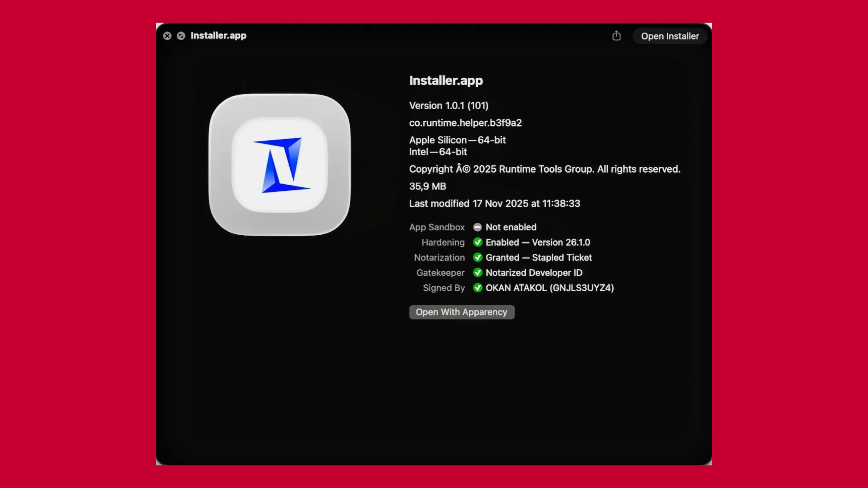
Task: Click the Notarization granted checkmark icon
Action: tap(477, 257)
